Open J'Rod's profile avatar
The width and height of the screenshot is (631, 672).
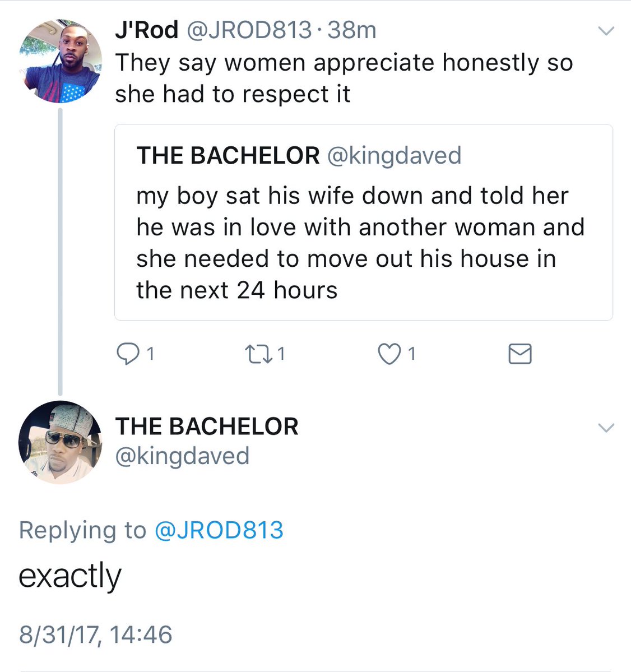pyautogui.click(x=61, y=62)
